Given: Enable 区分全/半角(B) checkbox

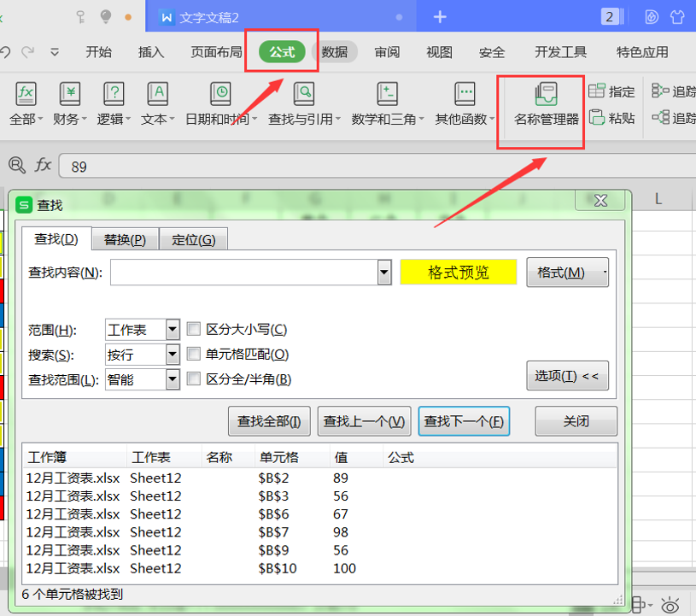Looking at the screenshot, I should click(194, 378).
